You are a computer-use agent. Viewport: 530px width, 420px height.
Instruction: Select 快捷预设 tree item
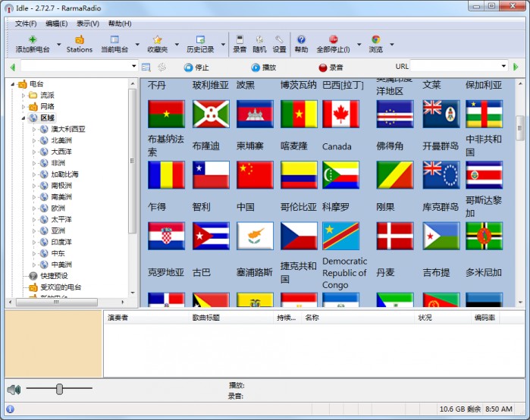point(54,276)
